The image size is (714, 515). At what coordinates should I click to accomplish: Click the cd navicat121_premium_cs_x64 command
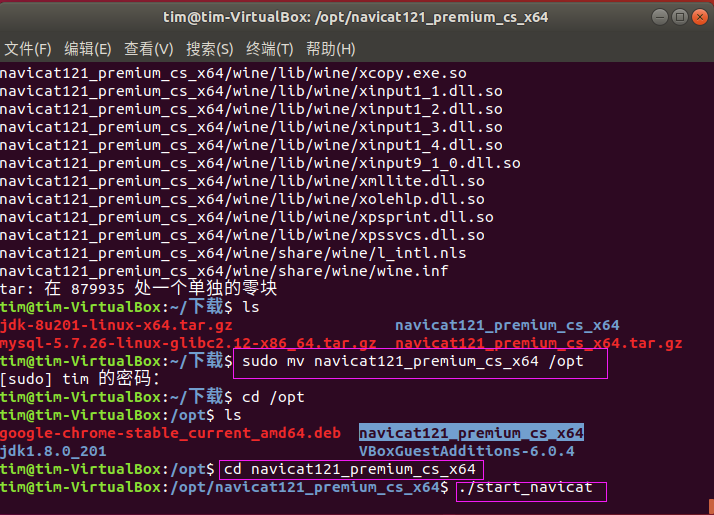click(350, 469)
